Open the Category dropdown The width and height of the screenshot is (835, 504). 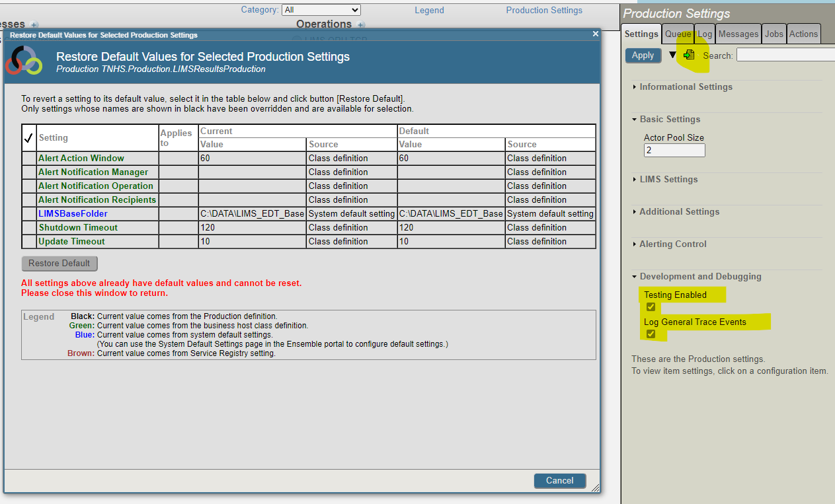[321, 10]
